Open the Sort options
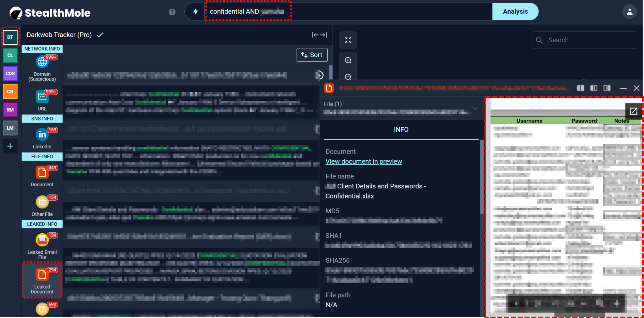The image size is (644, 318). point(312,55)
